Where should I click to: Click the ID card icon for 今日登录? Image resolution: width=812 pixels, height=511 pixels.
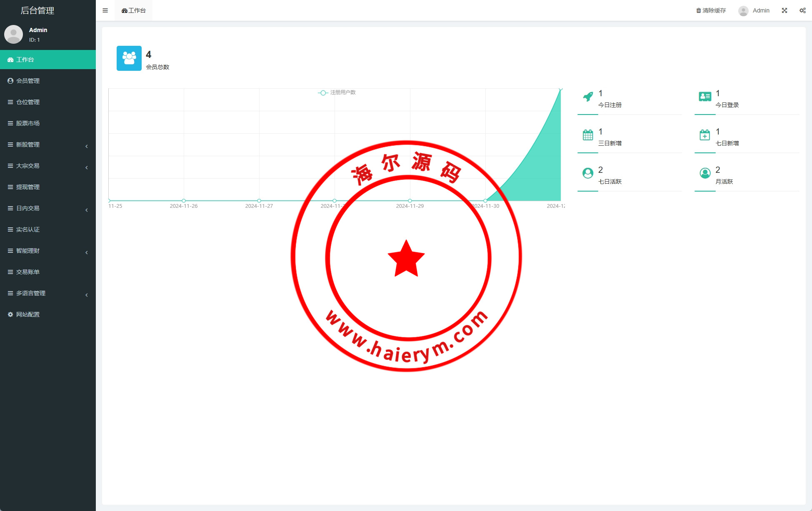pos(705,97)
